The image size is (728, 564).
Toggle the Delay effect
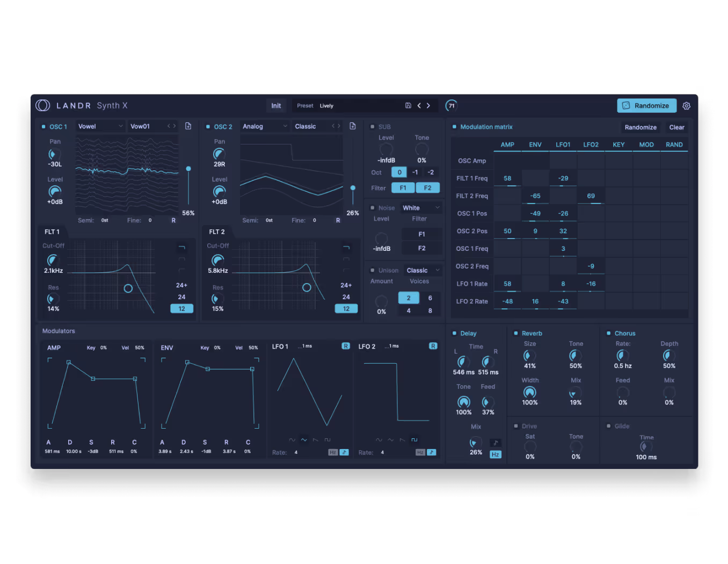click(x=454, y=334)
